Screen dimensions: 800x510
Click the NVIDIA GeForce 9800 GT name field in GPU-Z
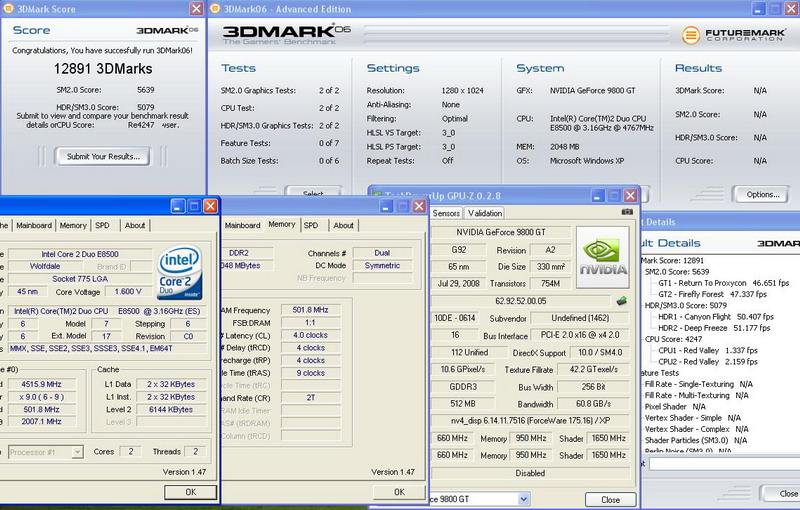click(x=501, y=232)
